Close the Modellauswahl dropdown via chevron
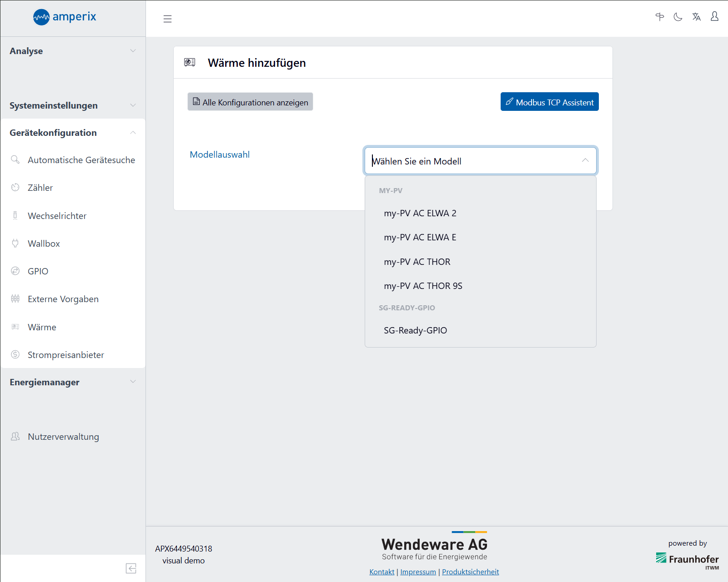The width and height of the screenshot is (728, 582). point(585,161)
